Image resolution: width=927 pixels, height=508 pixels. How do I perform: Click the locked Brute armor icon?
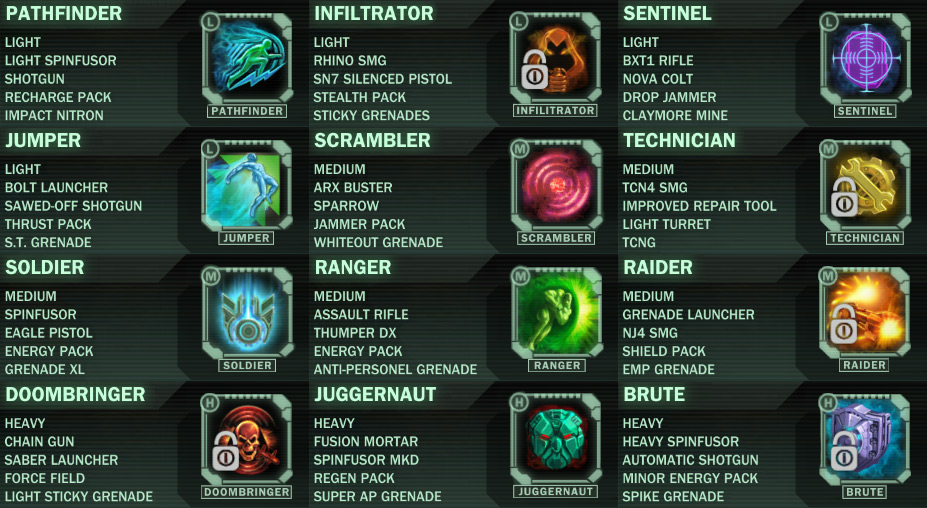pos(865,439)
